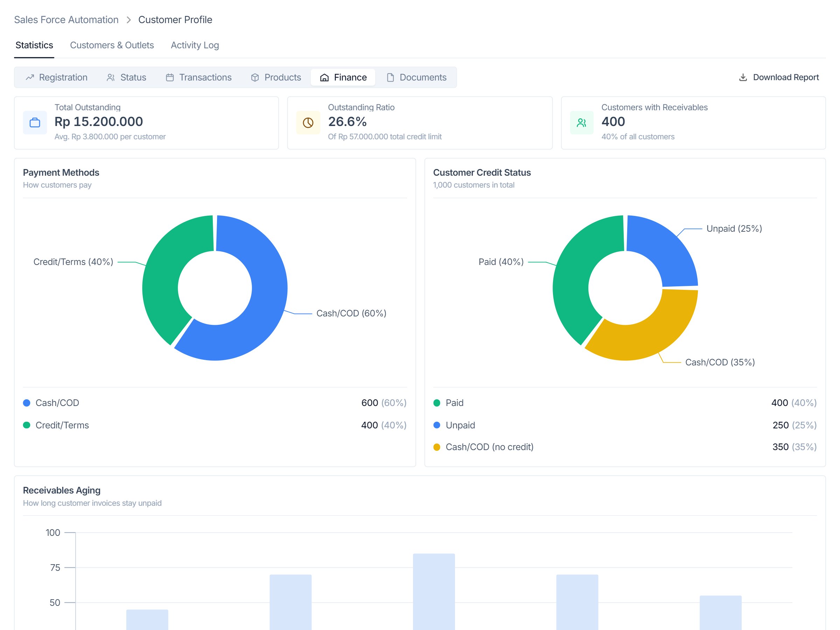
Task: Click the file icon on Documents tab
Action: [x=390, y=77]
